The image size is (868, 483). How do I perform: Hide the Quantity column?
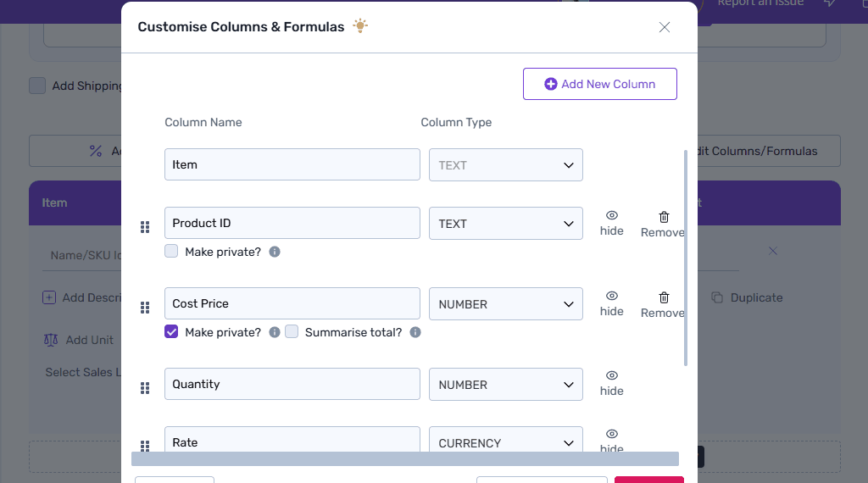611,383
